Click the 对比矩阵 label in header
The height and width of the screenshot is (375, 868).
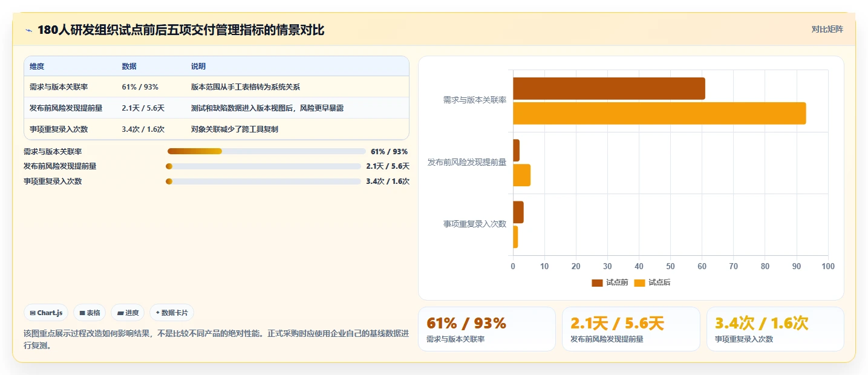coord(827,29)
